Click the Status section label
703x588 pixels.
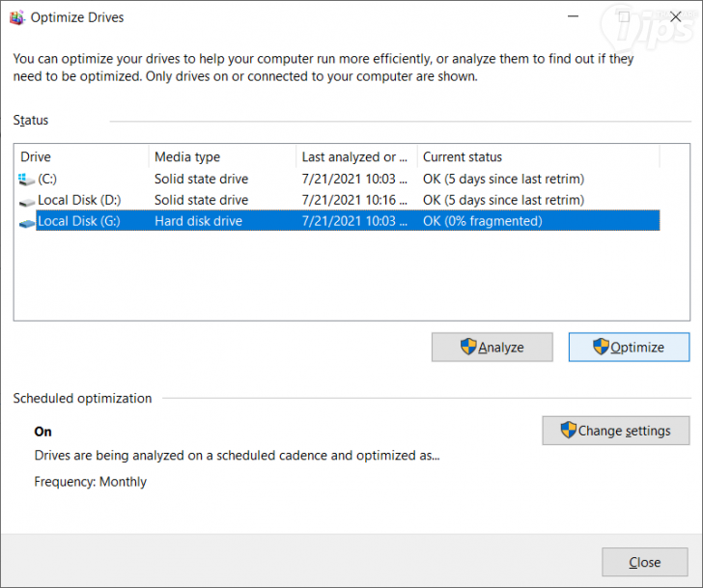(31, 120)
